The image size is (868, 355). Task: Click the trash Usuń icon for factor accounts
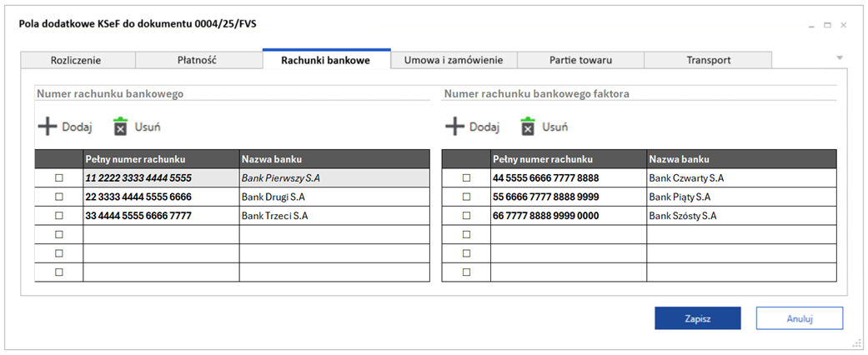[528, 127]
